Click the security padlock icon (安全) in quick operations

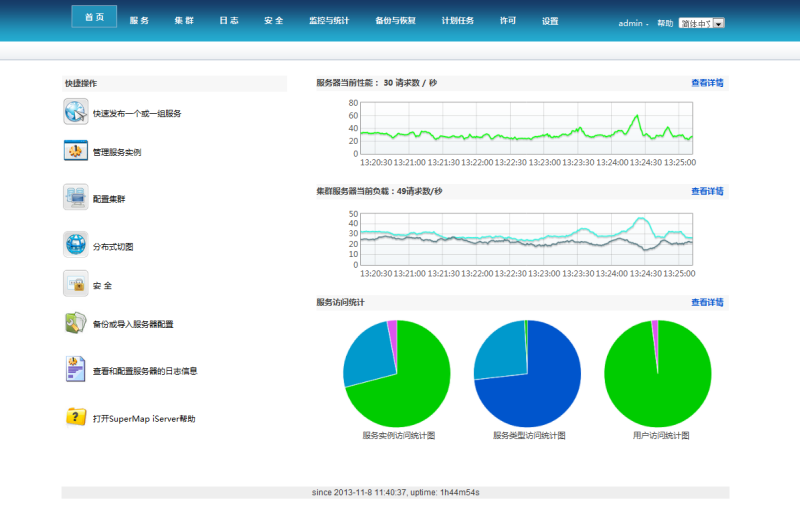[x=76, y=284]
